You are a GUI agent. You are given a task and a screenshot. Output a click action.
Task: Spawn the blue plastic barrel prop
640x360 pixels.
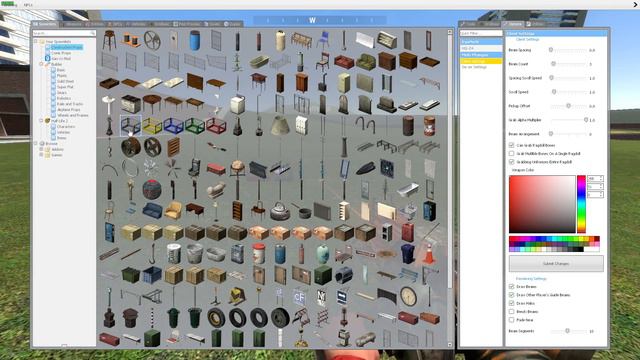[x=195, y=40]
